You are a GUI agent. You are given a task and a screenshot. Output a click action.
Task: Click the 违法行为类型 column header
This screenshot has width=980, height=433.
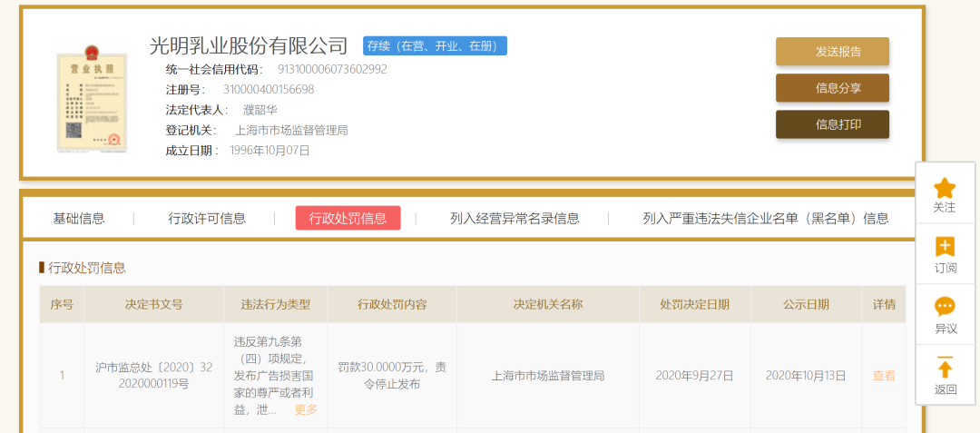pyautogui.click(x=276, y=304)
